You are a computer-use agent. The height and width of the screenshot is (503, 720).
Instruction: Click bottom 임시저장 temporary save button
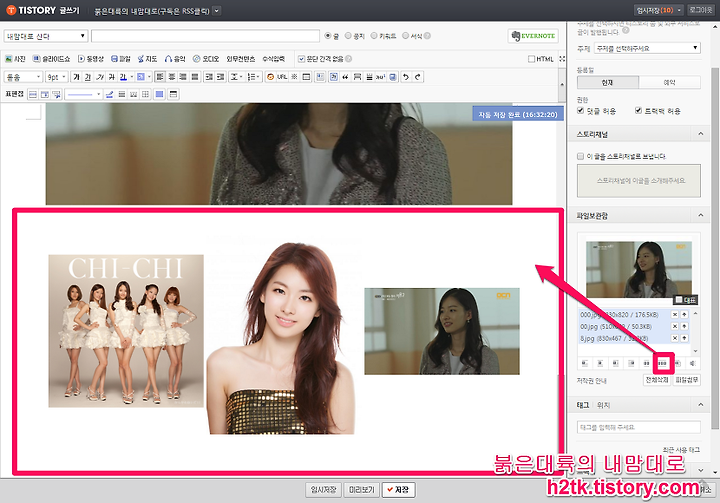tap(323, 490)
